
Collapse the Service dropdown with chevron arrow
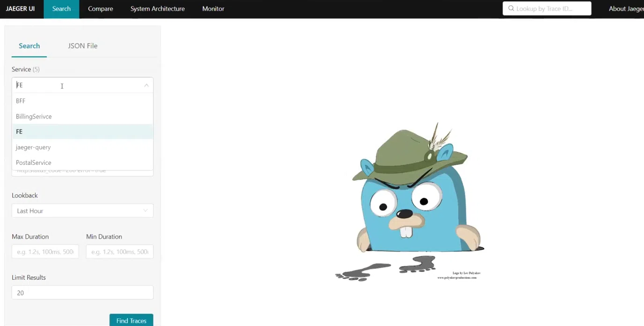click(146, 85)
